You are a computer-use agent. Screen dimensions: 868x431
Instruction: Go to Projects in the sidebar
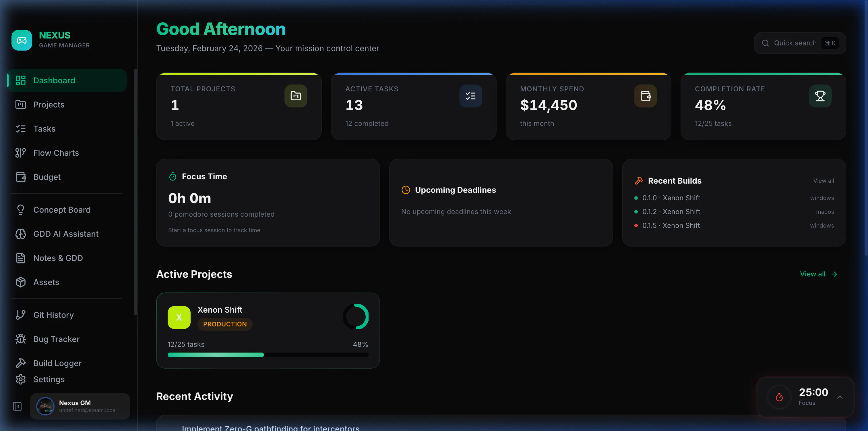pos(67,105)
